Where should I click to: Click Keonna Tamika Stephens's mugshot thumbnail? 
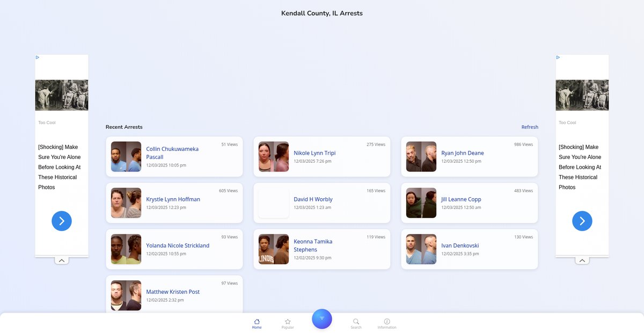[x=274, y=249]
